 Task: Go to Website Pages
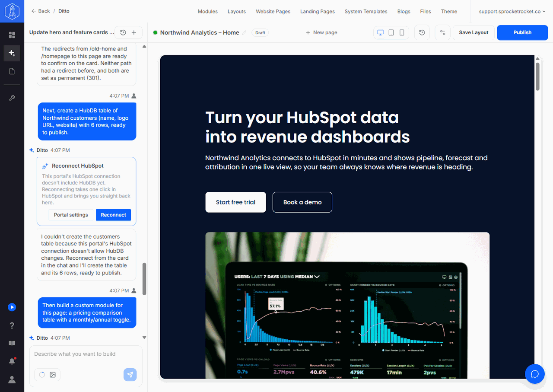273,11
